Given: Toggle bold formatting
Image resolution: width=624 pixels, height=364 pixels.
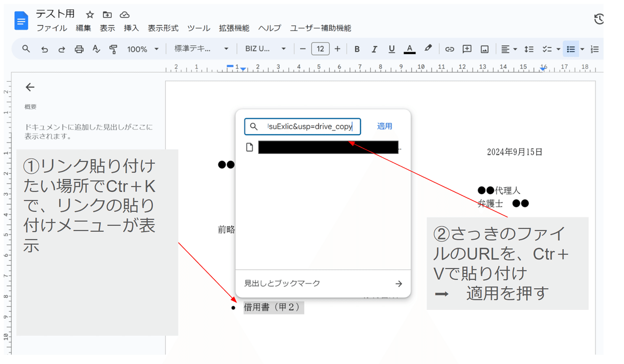Looking at the screenshot, I should [357, 49].
